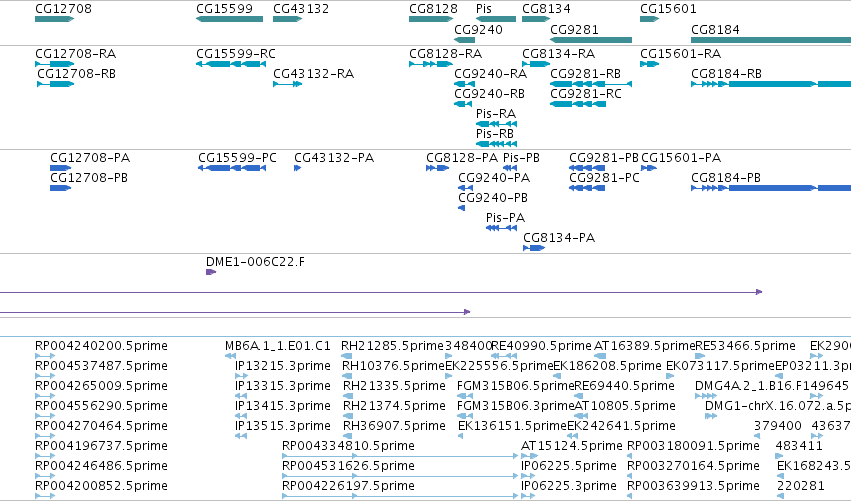Image resolution: width=851 pixels, height=501 pixels.
Task: Select protein CG43132-PA
Action: [x=297, y=168]
